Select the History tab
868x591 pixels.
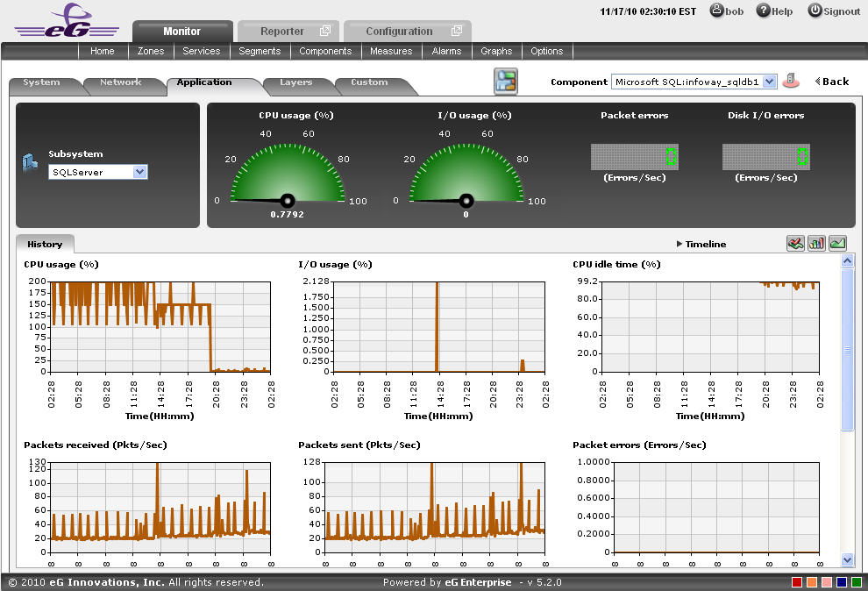click(x=45, y=244)
